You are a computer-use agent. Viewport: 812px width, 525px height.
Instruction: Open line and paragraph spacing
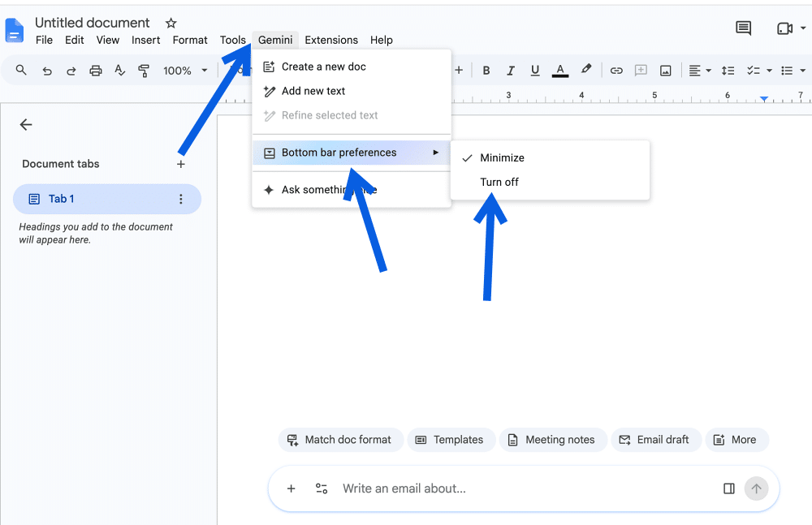click(x=728, y=71)
